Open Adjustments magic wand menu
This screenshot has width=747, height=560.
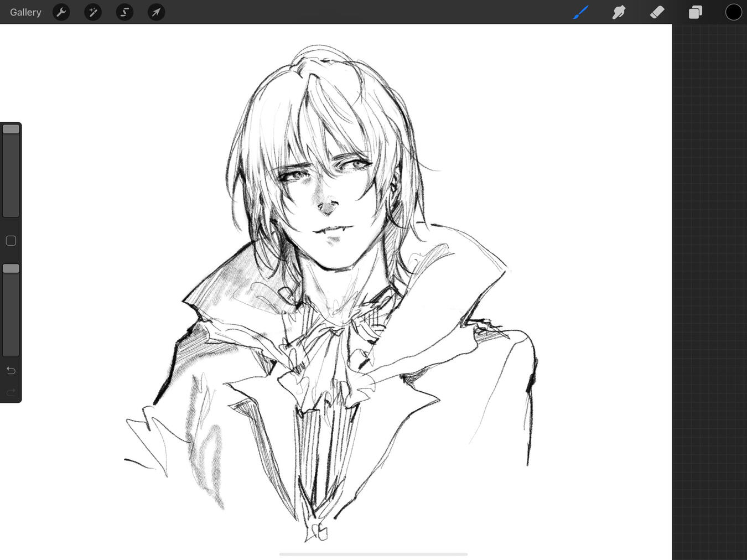(x=93, y=12)
